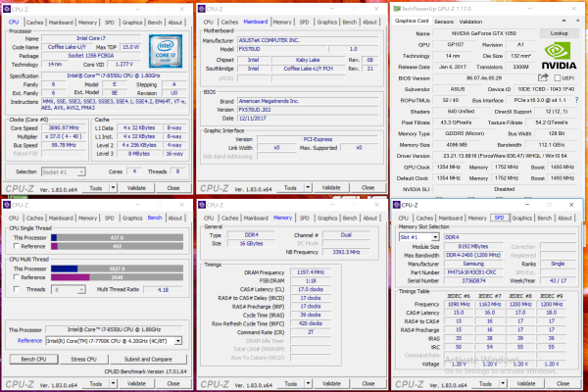Click the Specification text i7-8550U CPU
588x392 pixels.
pyautogui.click(x=114, y=75)
